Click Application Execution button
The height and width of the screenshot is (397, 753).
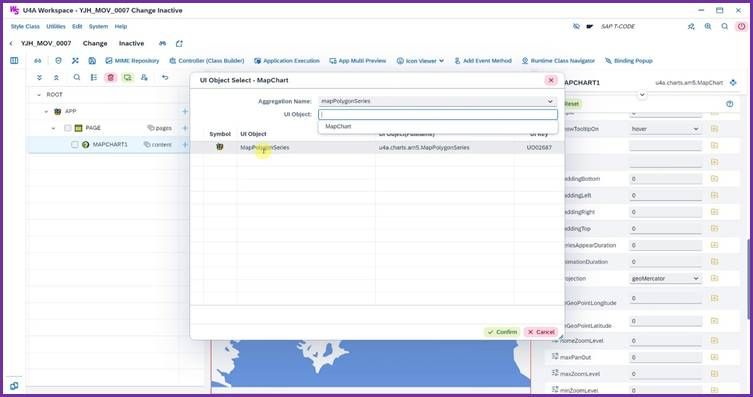(287, 61)
